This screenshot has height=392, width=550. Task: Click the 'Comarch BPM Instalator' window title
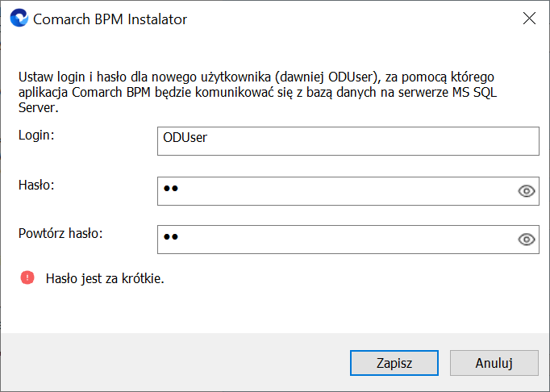(x=110, y=19)
